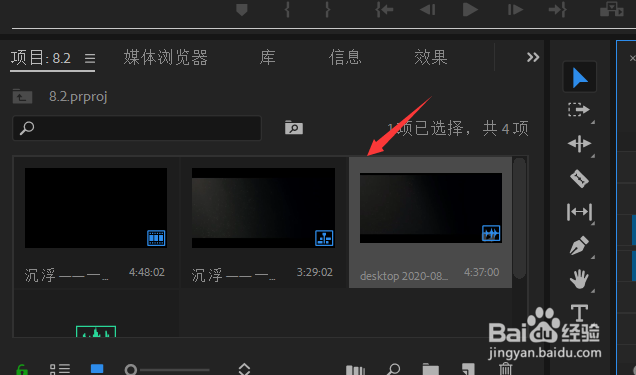The height and width of the screenshot is (375, 636).
Task: Step forward one frame
Action: [x=515, y=10]
